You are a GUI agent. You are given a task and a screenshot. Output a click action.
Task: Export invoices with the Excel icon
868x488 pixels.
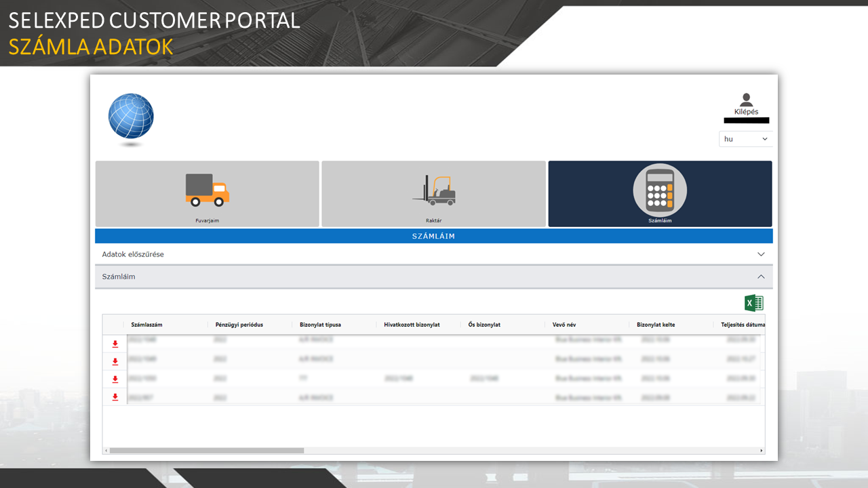pyautogui.click(x=753, y=303)
